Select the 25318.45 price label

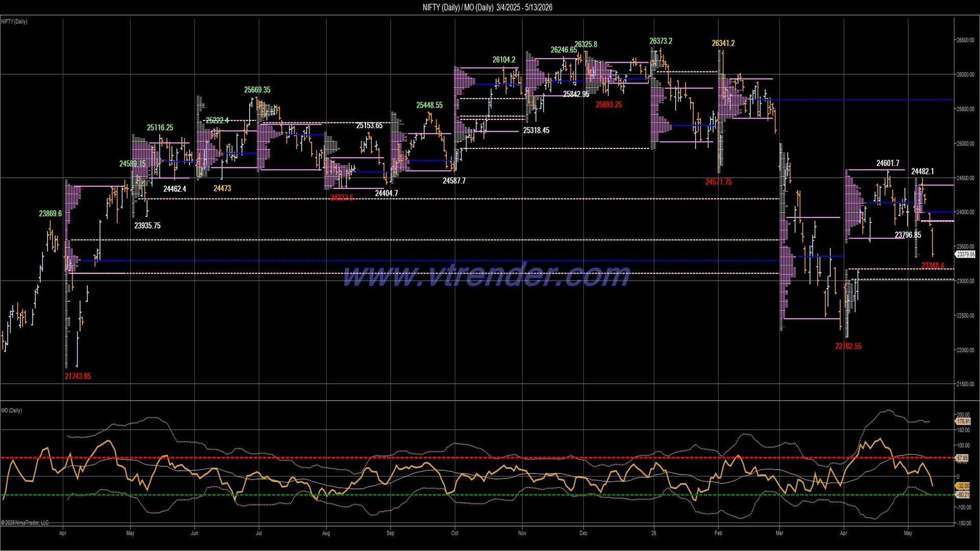tap(536, 130)
